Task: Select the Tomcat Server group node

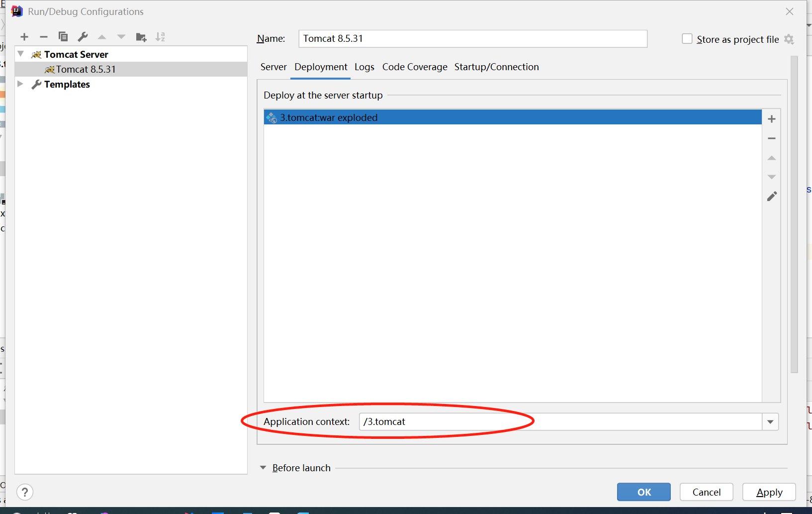Action: tap(131, 54)
